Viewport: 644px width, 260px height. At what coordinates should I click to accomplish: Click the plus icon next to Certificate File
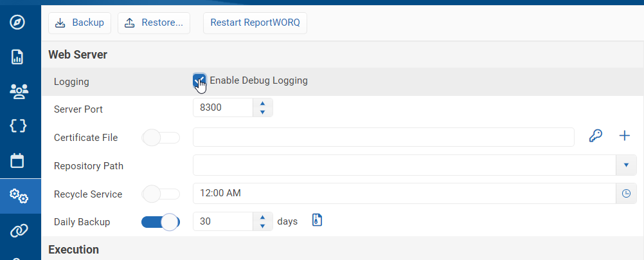coord(624,136)
